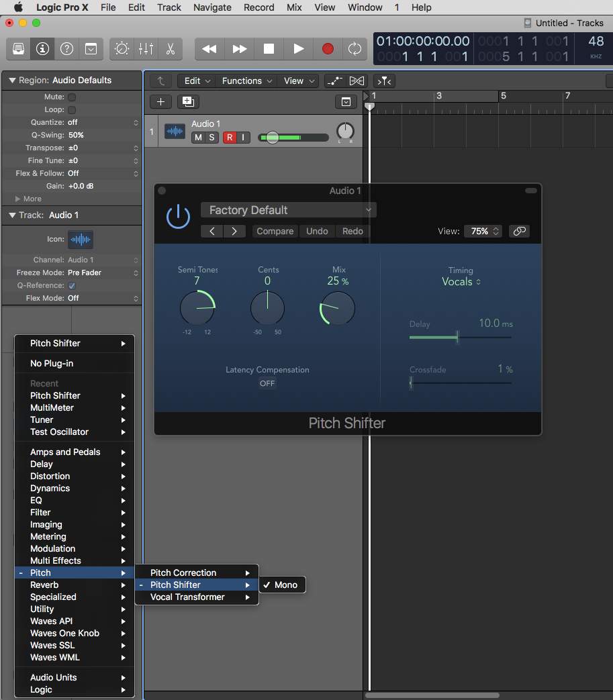Collapse the Track Audio 1 triangle
This screenshot has height=700, width=613.
pyautogui.click(x=12, y=215)
